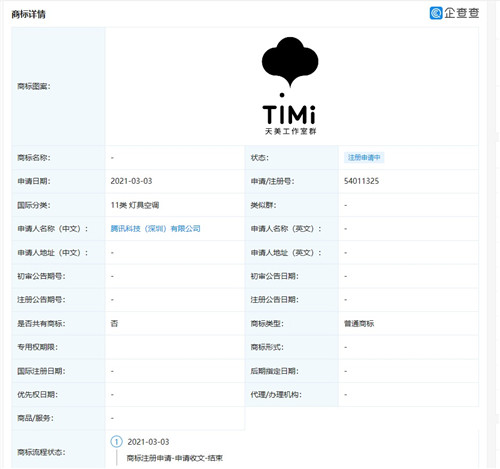The width and height of the screenshot is (500, 469).
Task: Click the 商标详情 heading
Action: [x=28, y=14]
